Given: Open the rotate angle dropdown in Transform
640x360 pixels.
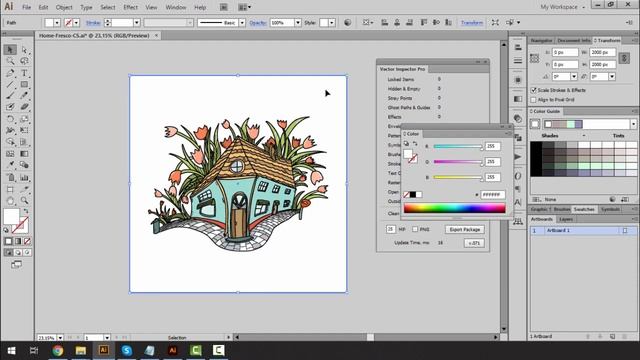Looking at the screenshot, I should pos(574,76).
